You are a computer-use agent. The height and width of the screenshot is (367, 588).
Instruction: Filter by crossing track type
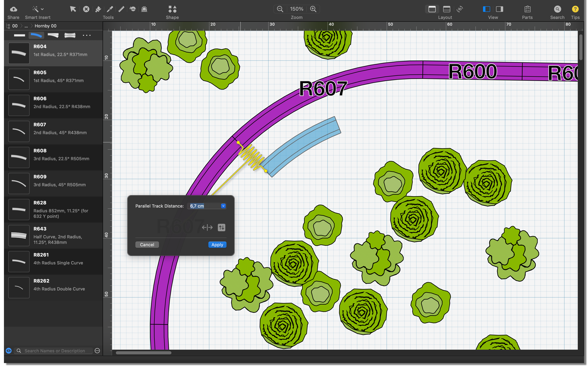pos(70,36)
